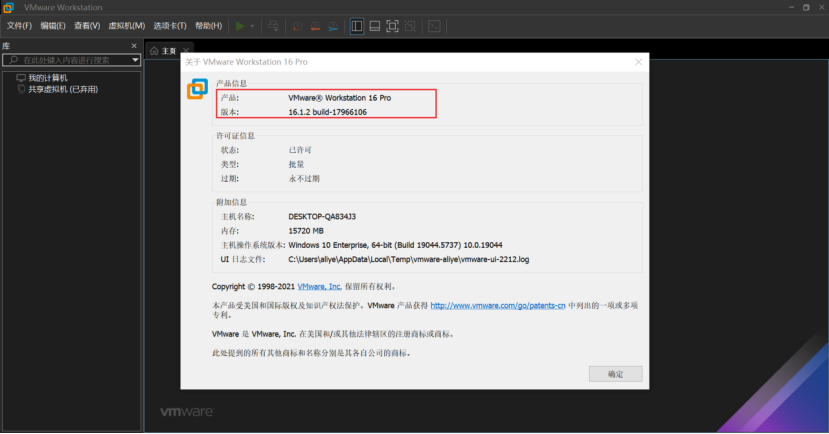
Task: Click the 关于 VMware Workstation 16 Pro title
Action: [x=246, y=62]
